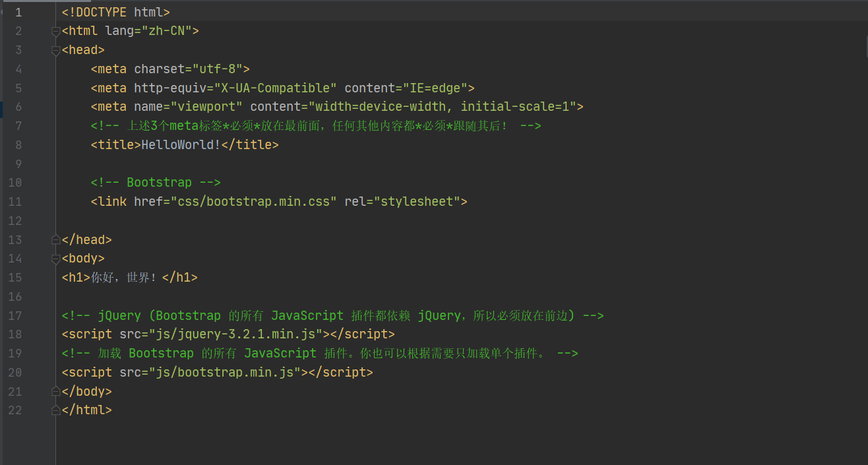The image size is (868, 465).
Task: Click the charset attribute name
Action: click(160, 69)
